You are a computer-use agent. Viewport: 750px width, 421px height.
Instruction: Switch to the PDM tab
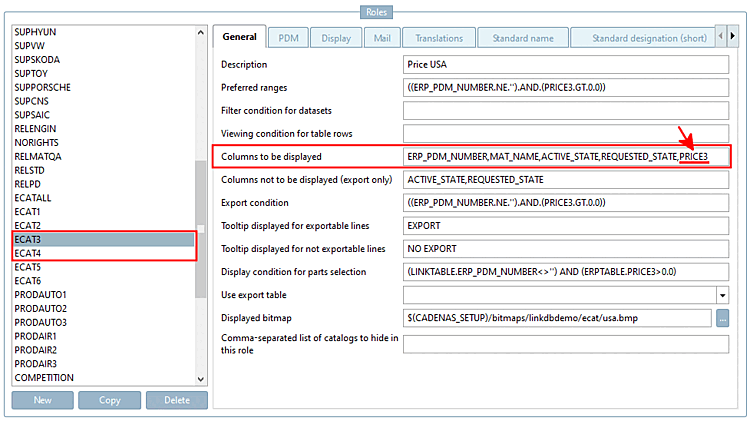pyautogui.click(x=288, y=38)
